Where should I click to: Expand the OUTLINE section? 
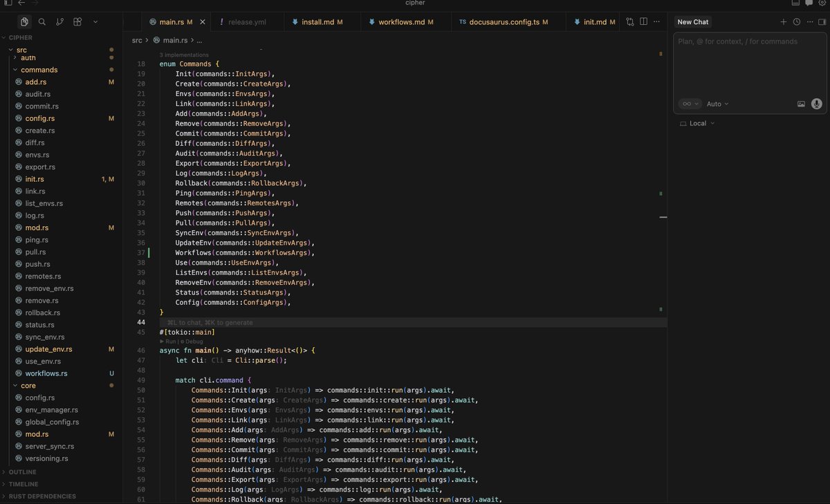[x=22, y=472]
